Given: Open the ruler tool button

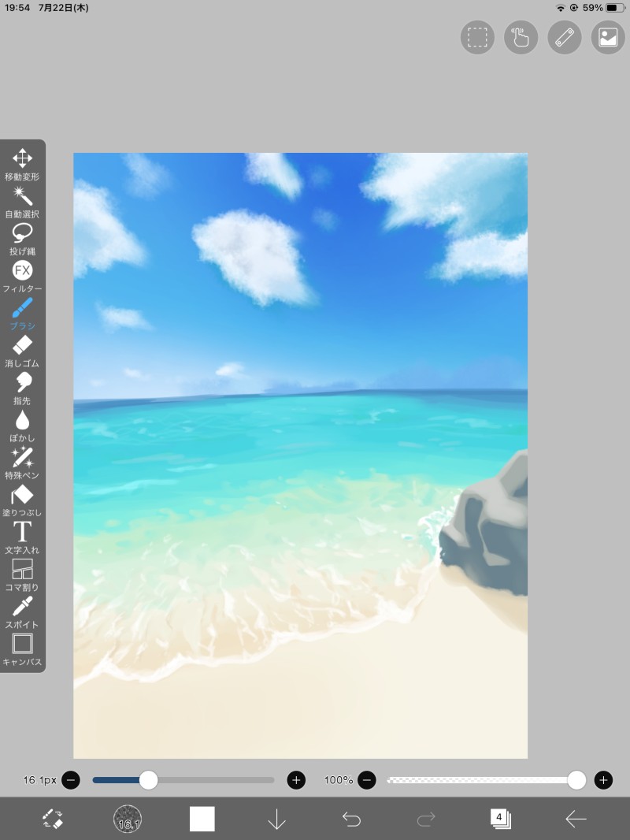Looking at the screenshot, I should pyautogui.click(x=565, y=38).
